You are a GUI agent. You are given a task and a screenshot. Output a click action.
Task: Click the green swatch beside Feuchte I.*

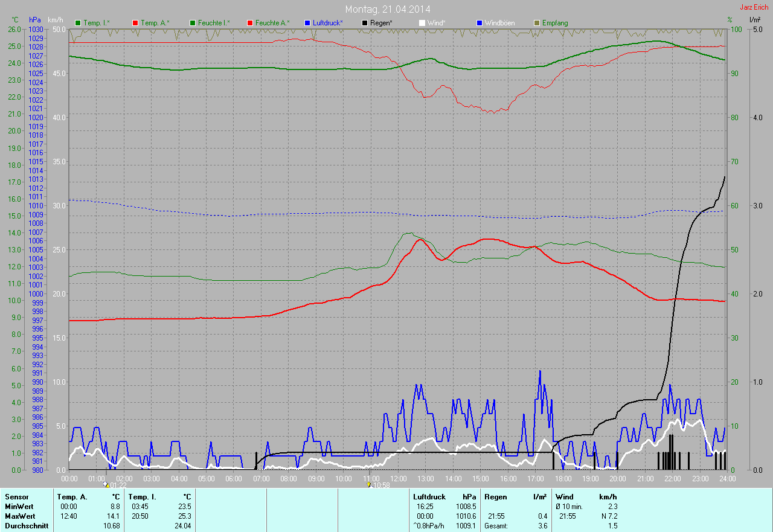tap(193, 23)
